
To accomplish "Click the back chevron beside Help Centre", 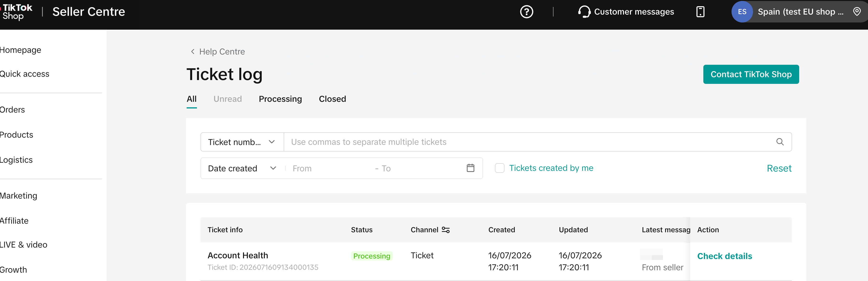I will coord(193,52).
